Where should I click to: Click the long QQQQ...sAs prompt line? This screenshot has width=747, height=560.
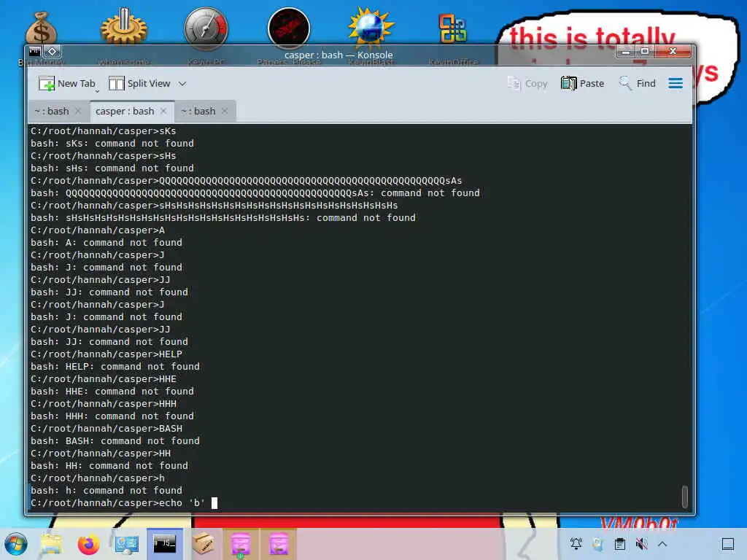pyautogui.click(x=247, y=181)
